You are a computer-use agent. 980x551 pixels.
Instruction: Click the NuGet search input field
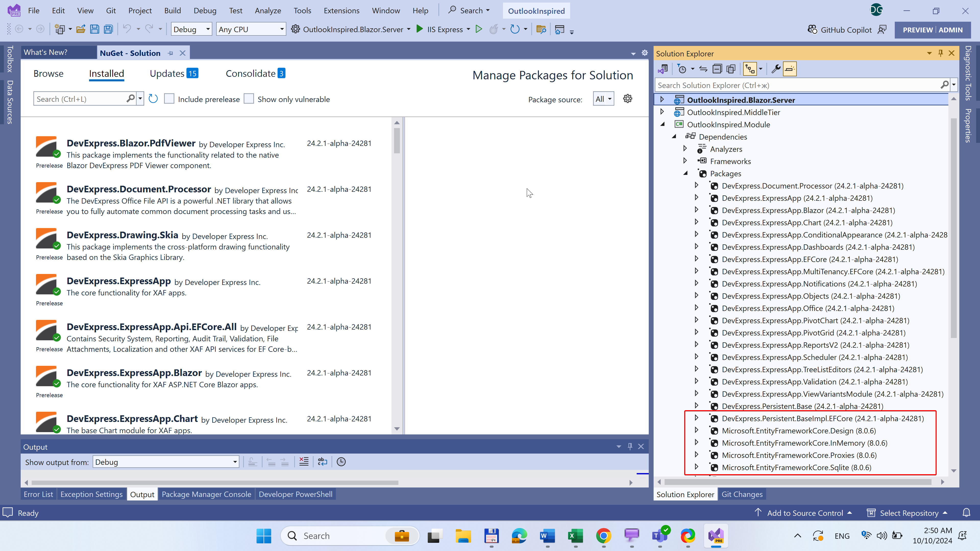[x=81, y=99]
